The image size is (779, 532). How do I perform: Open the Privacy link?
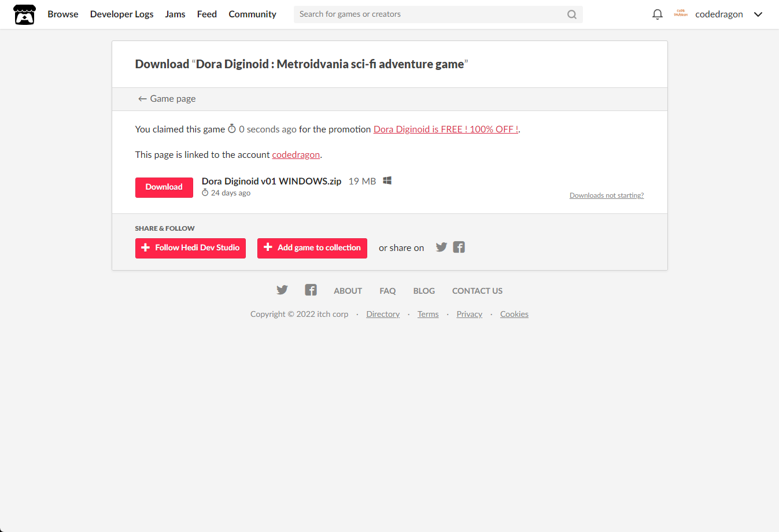pos(469,314)
